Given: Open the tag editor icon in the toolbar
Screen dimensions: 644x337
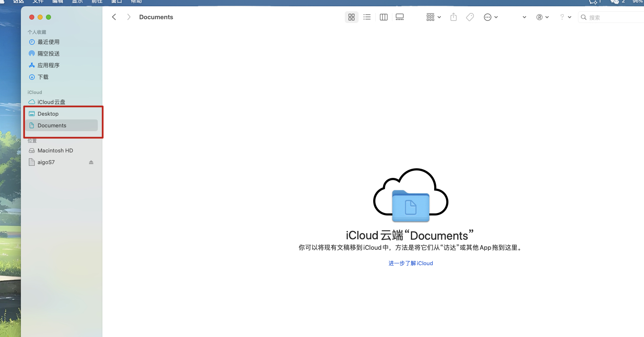Looking at the screenshot, I should [x=470, y=17].
